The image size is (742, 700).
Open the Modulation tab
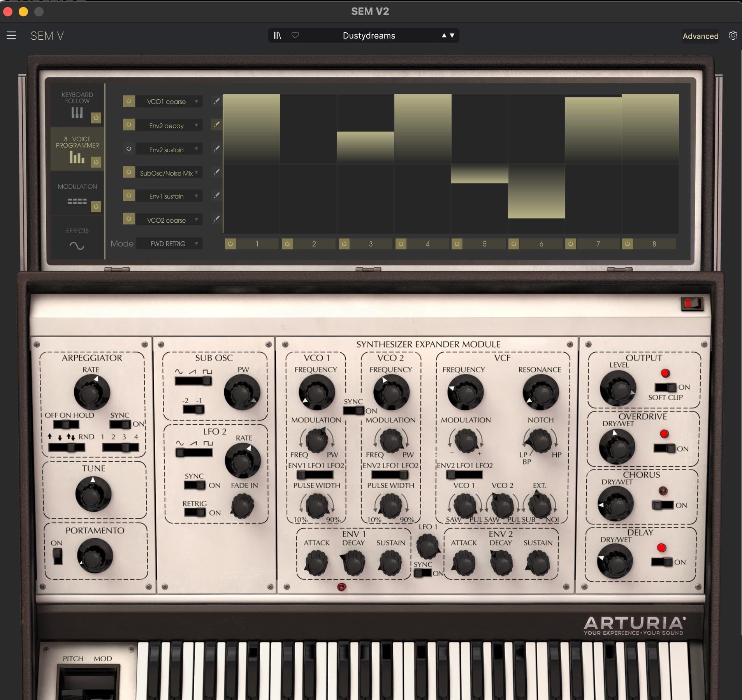coord(77,193)
